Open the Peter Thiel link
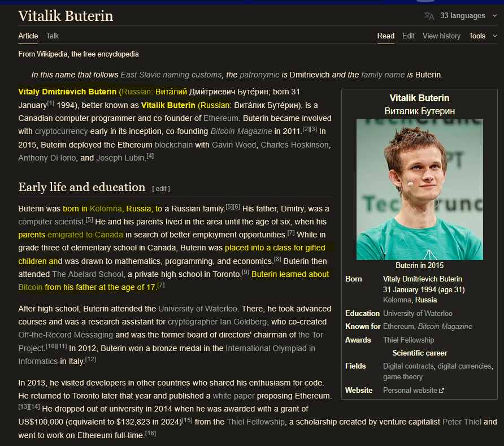Image resolution: width=504 pixels, height=446 pixels. click(x=462, y=422)
